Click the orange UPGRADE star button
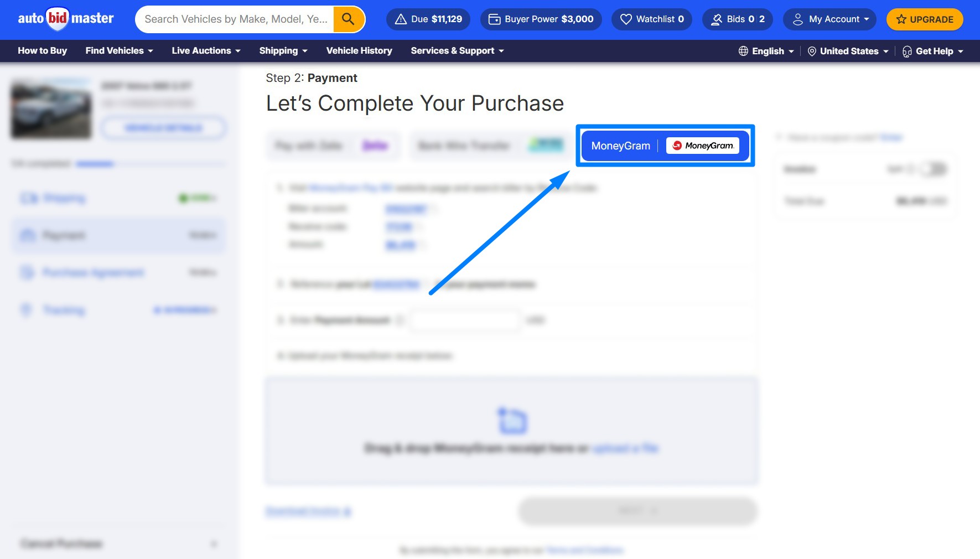980x559 pixels. [924, 19]
